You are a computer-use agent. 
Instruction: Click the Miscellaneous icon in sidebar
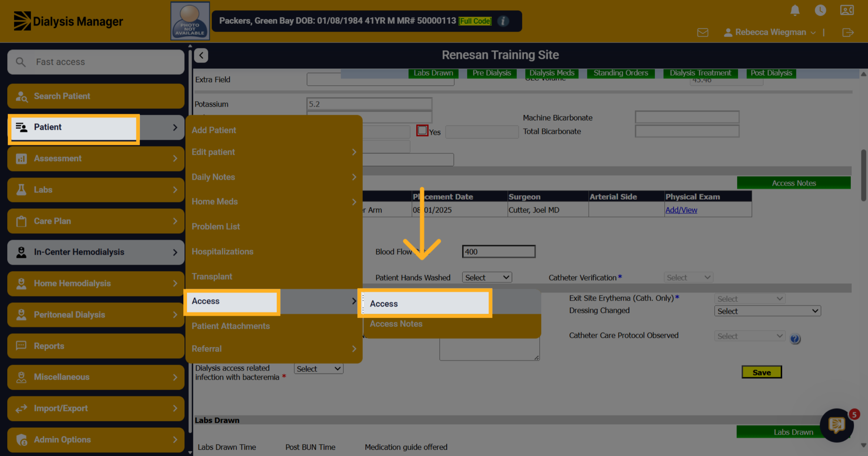pyautogui.click(x=21, y=377)
